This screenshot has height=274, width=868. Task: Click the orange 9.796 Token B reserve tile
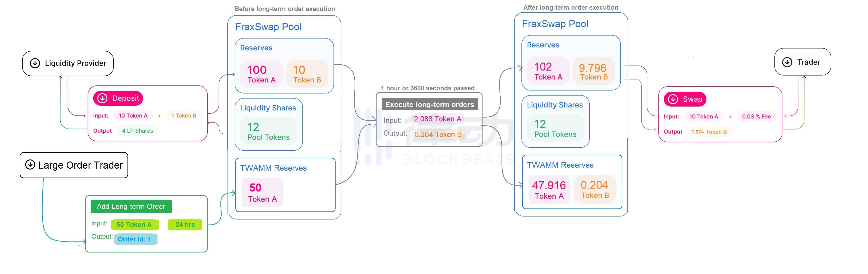[x=593, y=71]
